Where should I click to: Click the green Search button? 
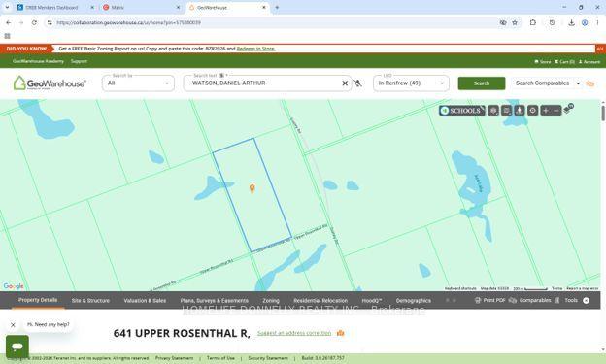point(482,83)
